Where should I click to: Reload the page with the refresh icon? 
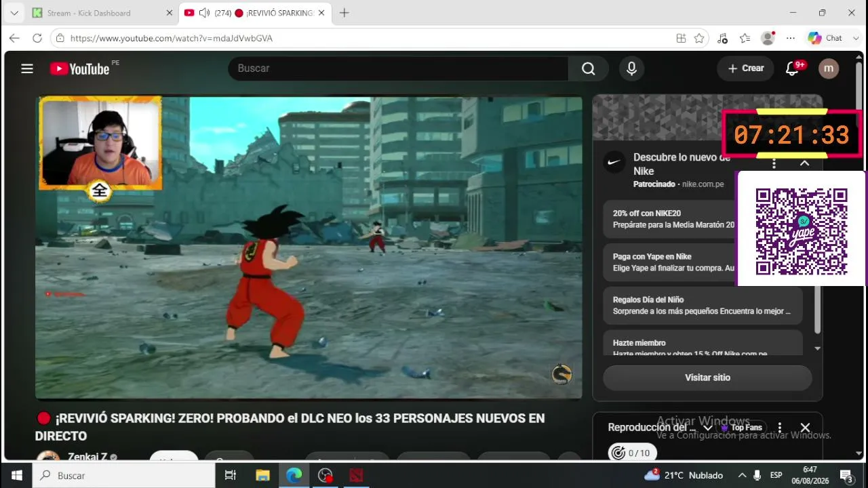[37, 38]
